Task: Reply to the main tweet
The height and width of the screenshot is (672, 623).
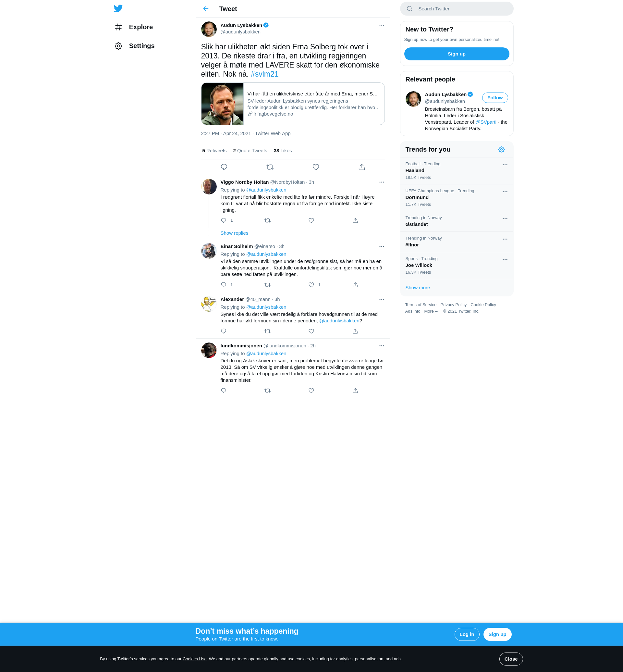Action: tap(224, 167)
